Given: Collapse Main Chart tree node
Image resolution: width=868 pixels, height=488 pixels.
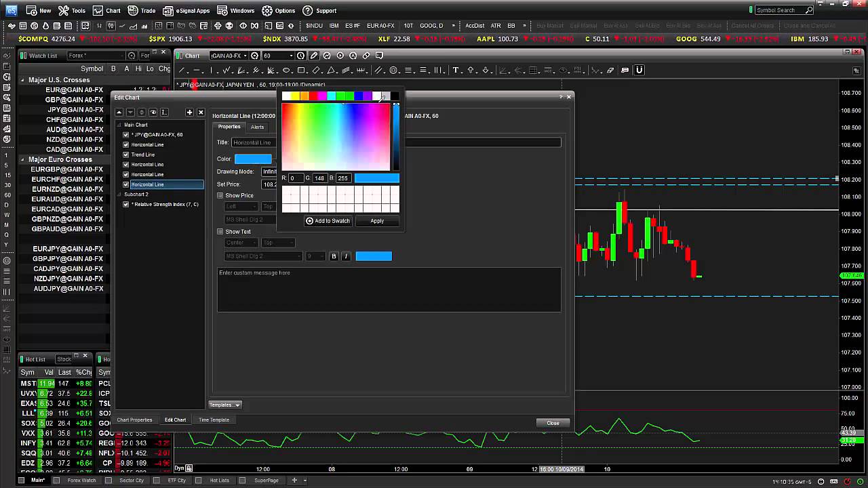Looking at the screenshot, I should 120,125.
